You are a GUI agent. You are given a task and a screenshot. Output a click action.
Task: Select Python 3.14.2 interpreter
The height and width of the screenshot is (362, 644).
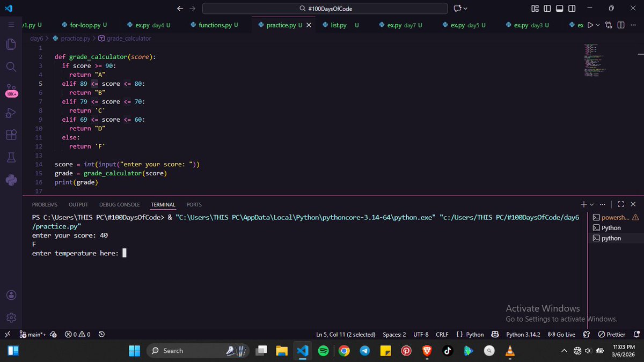(x=523, y=334)
